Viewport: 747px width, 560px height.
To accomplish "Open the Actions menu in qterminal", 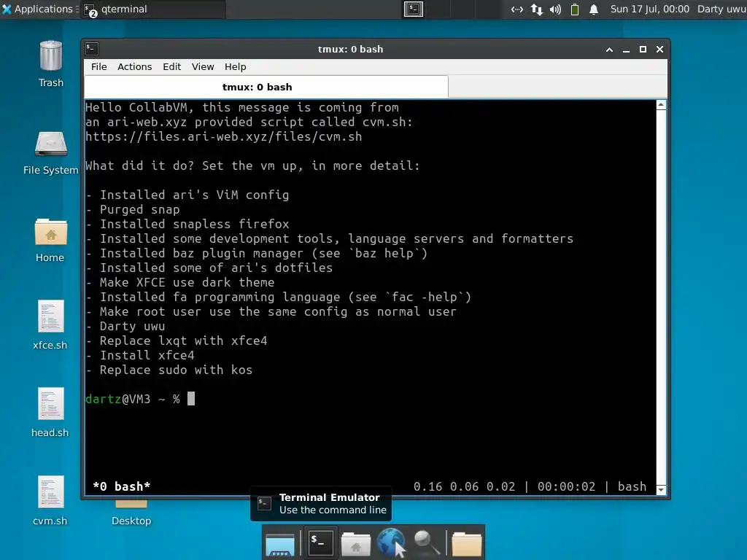I will click(135, 66).
